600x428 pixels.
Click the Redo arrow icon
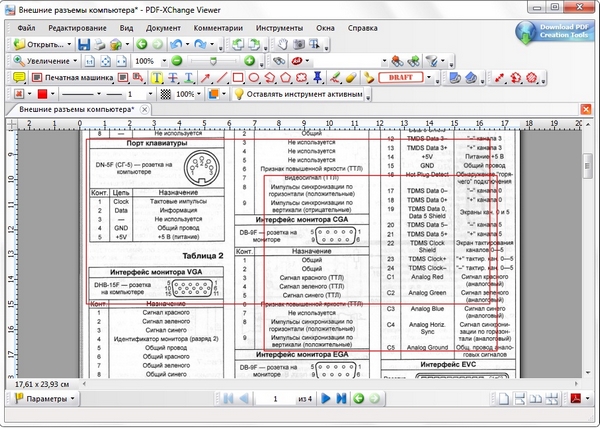(200, 44)
